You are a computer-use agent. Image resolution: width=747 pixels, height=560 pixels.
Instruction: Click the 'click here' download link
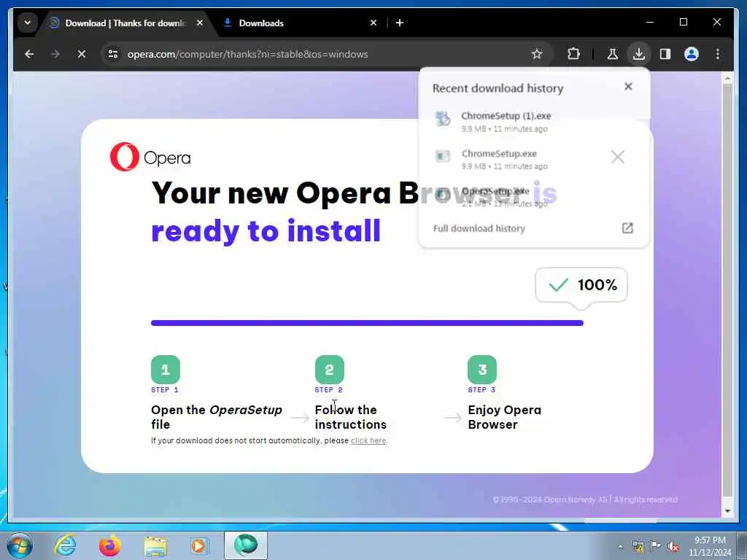tap(368, 441)
